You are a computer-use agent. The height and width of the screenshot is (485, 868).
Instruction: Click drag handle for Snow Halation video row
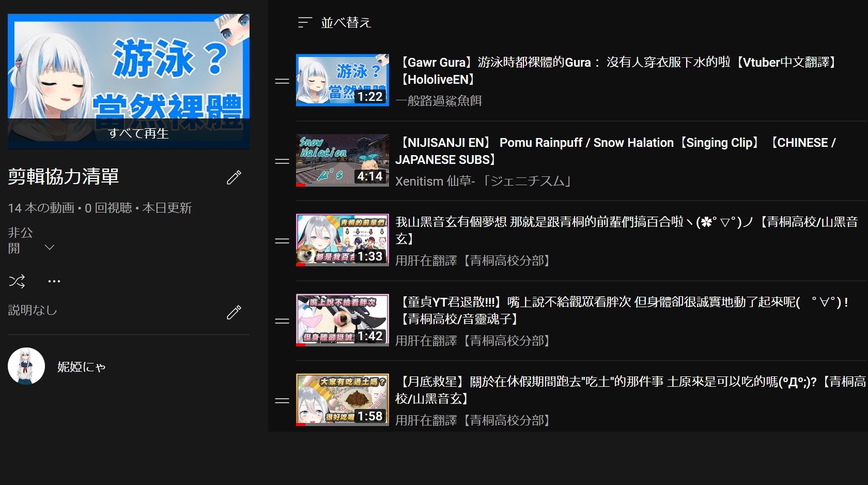pos(282,161)
